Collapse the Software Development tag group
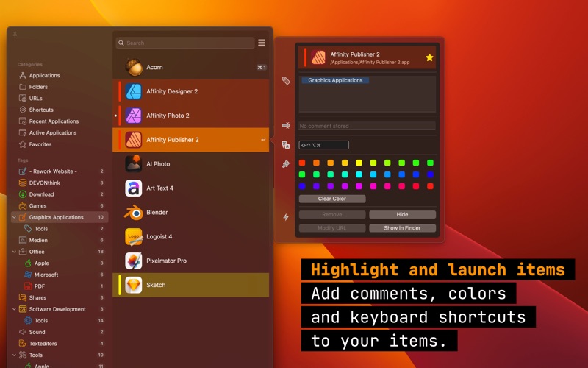Viewport: 588px width, 368px height. tap(14, 309)
